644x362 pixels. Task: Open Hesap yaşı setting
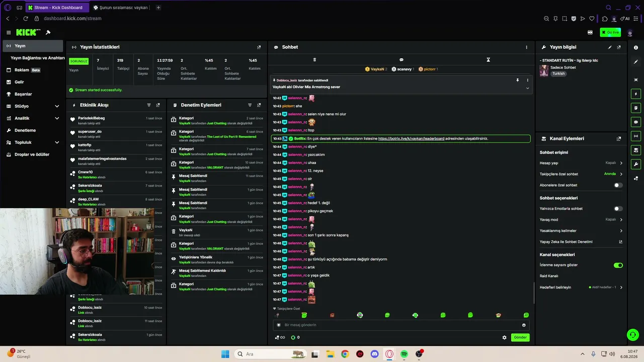coord(581,163)
